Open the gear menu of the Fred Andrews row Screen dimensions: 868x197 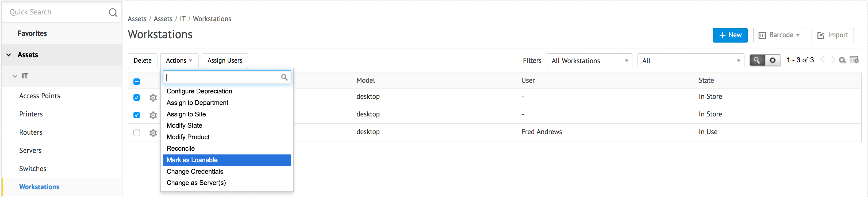pos(153,133)
